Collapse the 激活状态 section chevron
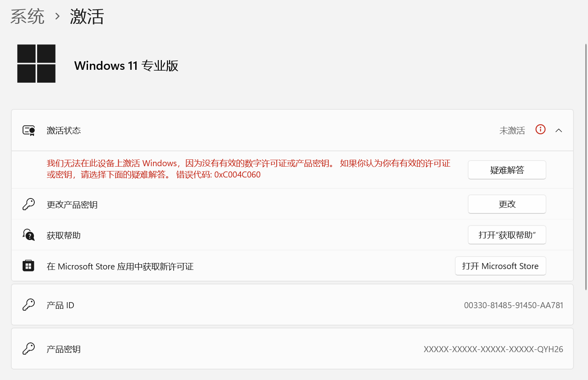The width and height of the screenshot is (588, 380). point(559,130)
